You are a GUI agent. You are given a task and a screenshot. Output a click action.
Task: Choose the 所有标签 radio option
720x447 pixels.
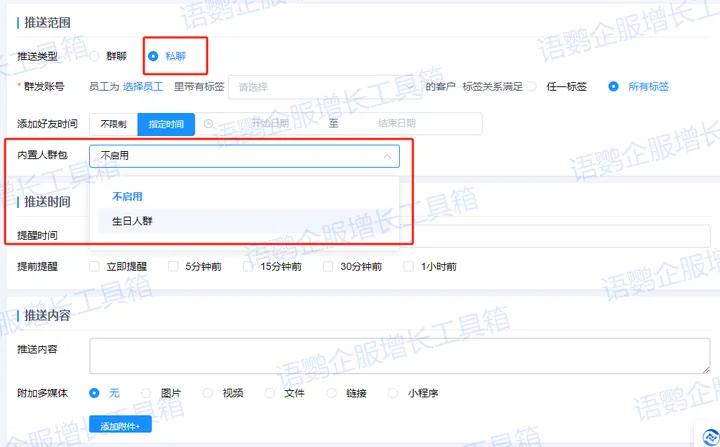(x=614, y=87)
